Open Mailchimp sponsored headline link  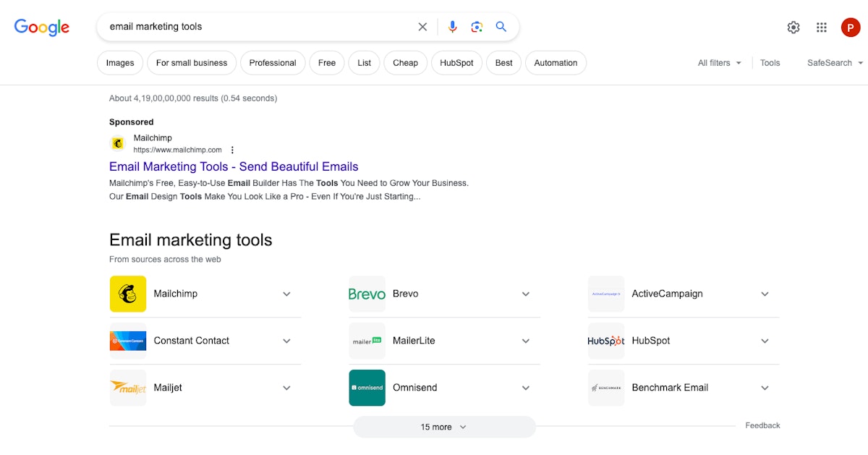pos(234,166)
